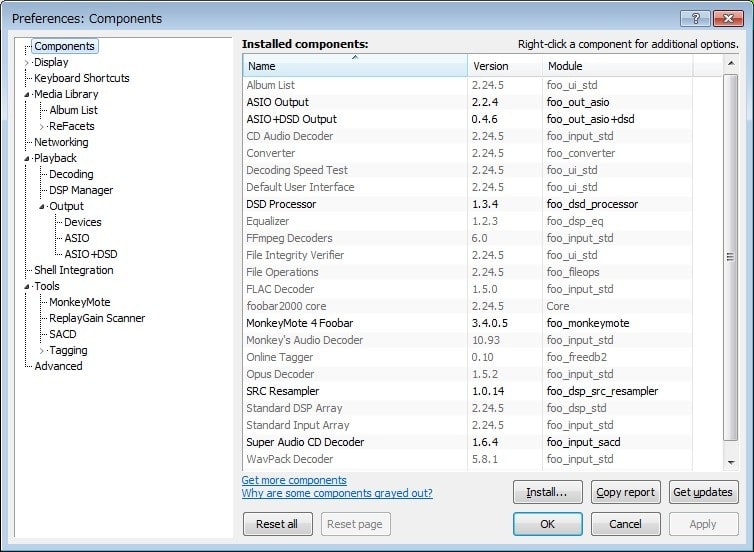Click the Get updates button
Viewport: 754px width, 552px height.
point(703,492)
